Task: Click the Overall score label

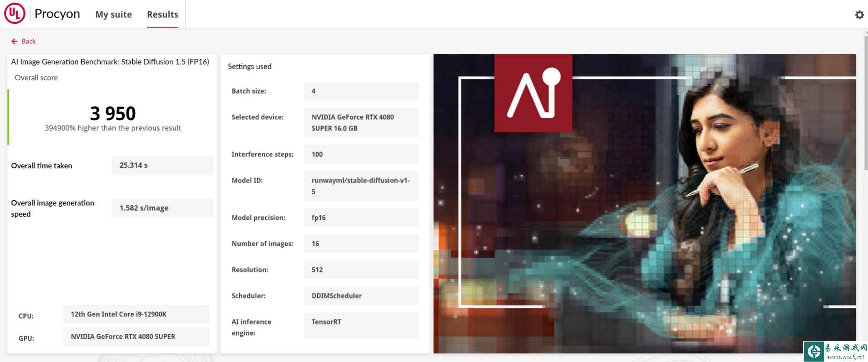Action: click(36, 78)
